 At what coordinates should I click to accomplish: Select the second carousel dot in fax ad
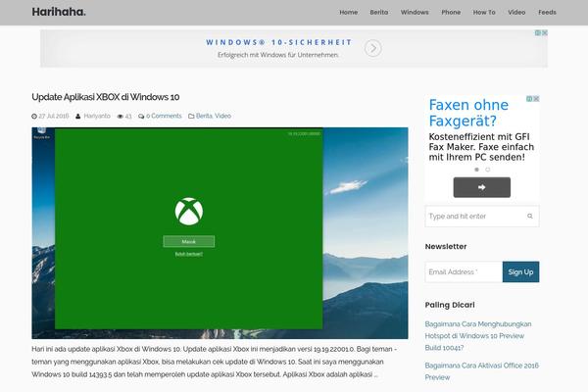tap(487, 170)
